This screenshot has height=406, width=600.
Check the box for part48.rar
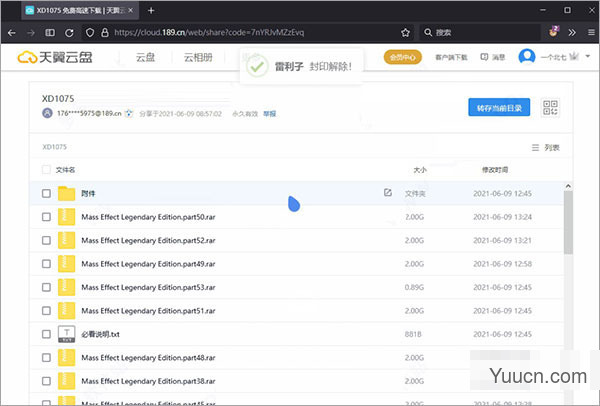[46, 357]
